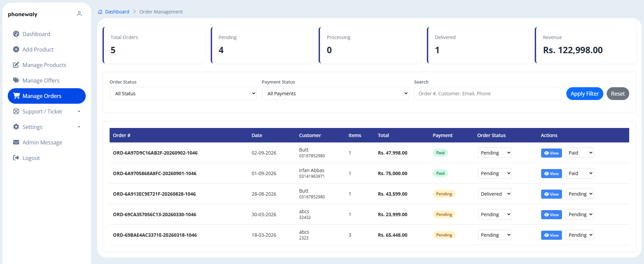The image size is (644, 264).
Task: Click the Manage Products edit icon
Action: click(x=16, y=65)
